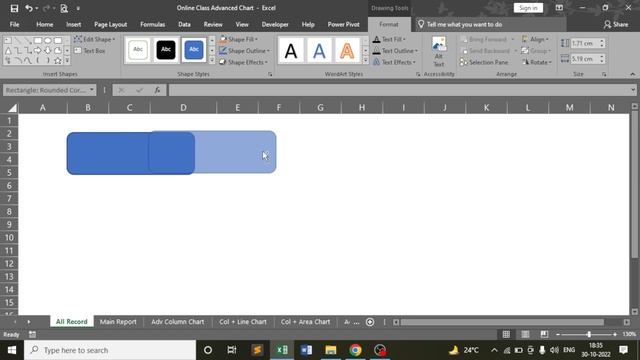The height and width of the screenshot is (360, 640).
Task: Open the Rotate dropdown
Action: pyautogui.click(x=537, y=62)
